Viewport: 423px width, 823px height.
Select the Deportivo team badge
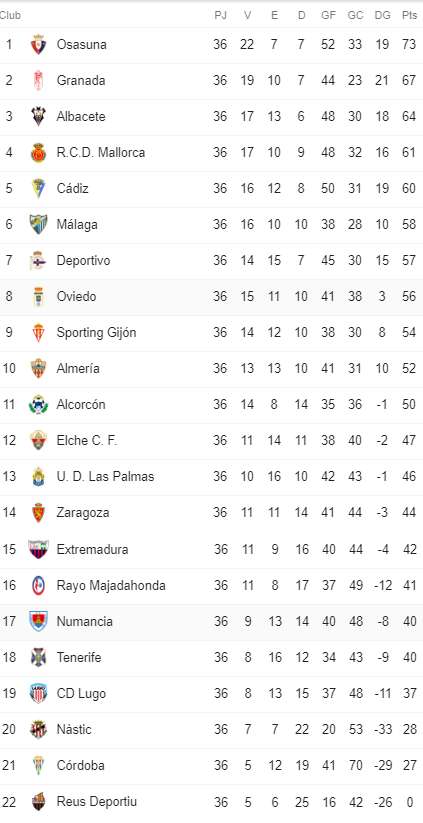click(x=38, y=260)
